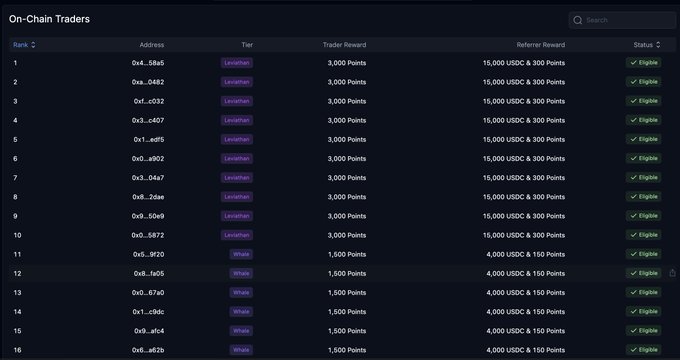Click Leviathan tier badge in rank 1 row

pyautogui.click(x=237, y=63)
